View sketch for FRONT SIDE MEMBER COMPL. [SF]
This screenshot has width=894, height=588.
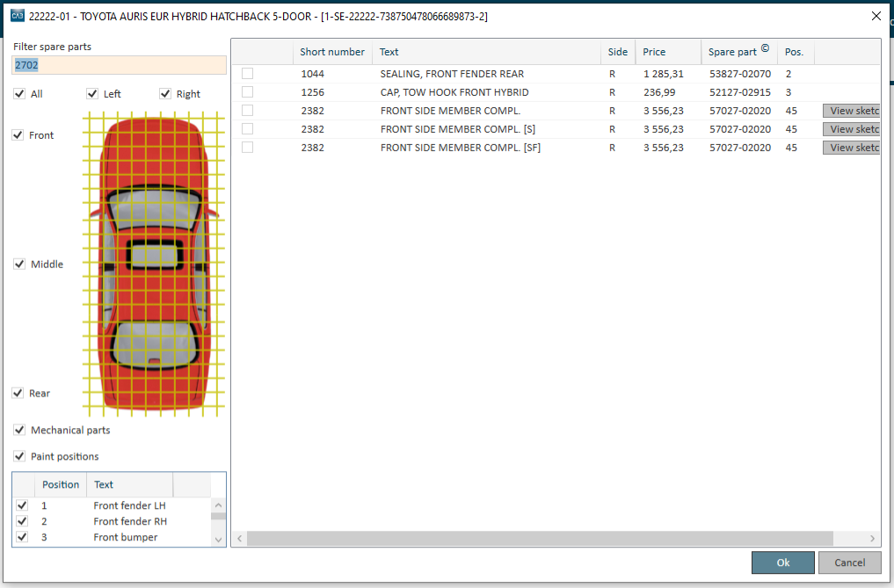[x=851, y=148]
